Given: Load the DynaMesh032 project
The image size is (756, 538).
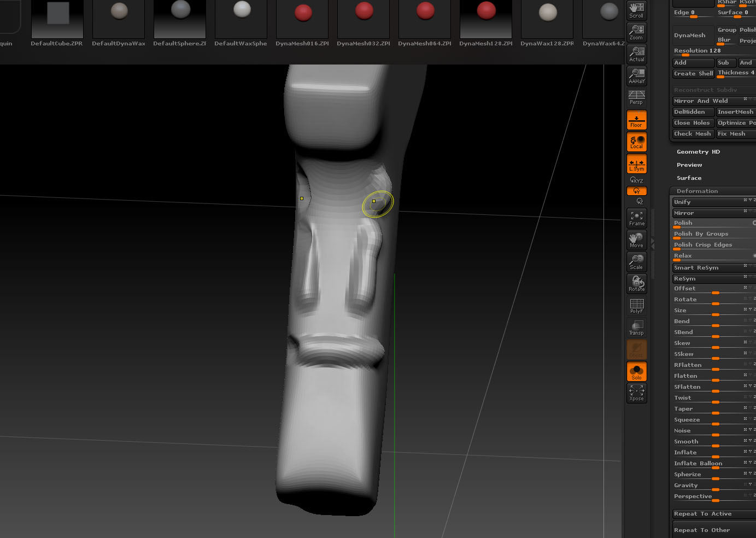Looking at the screenshot, I should point(364,24).
